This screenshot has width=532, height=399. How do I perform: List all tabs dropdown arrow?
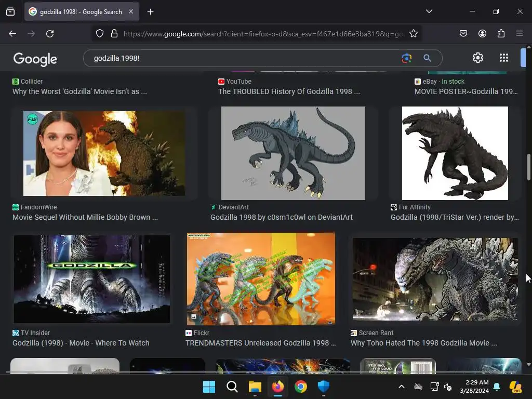(x=429, y=11)
